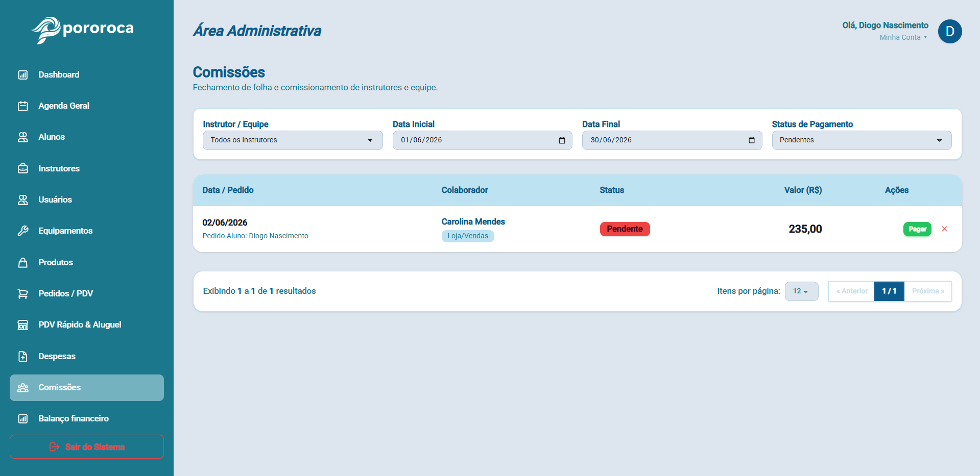Open Produtos menu entry
The width and height of the screenshot is (980, 476).
(x=87, y=262)
